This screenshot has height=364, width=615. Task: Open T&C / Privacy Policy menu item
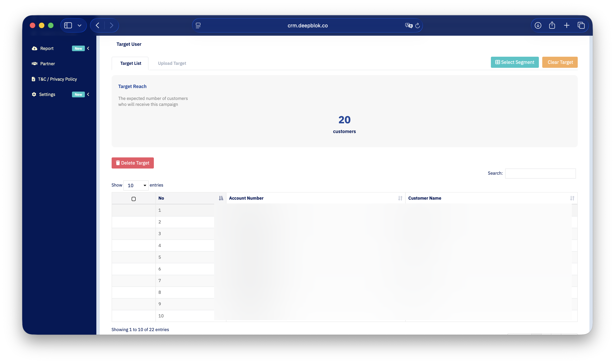[57, 79]
